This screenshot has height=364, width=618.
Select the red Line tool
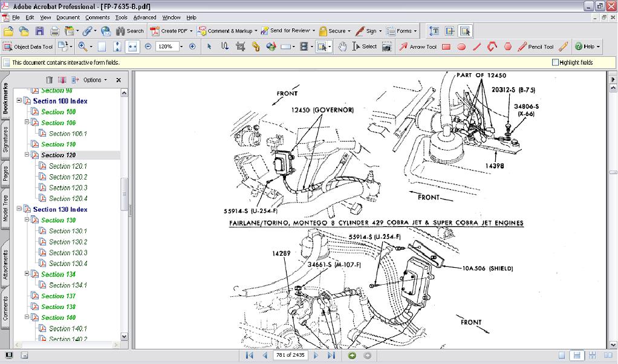point(477,47)
